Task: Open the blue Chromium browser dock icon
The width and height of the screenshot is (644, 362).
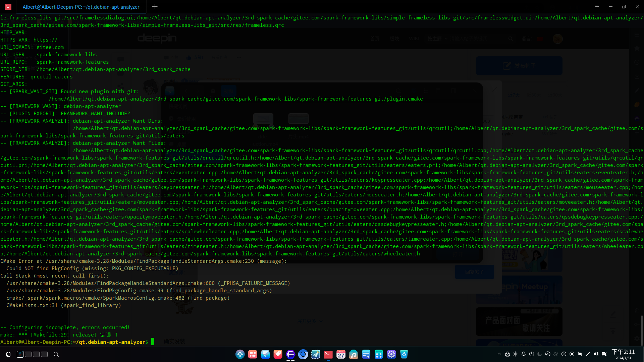Action: pos(303,354)
